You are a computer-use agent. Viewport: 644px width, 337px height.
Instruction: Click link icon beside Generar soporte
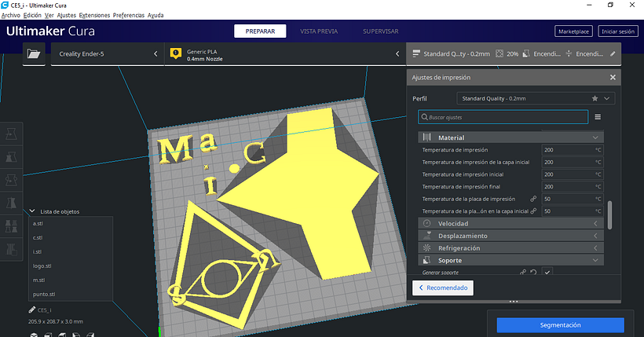tap(523, 273)
